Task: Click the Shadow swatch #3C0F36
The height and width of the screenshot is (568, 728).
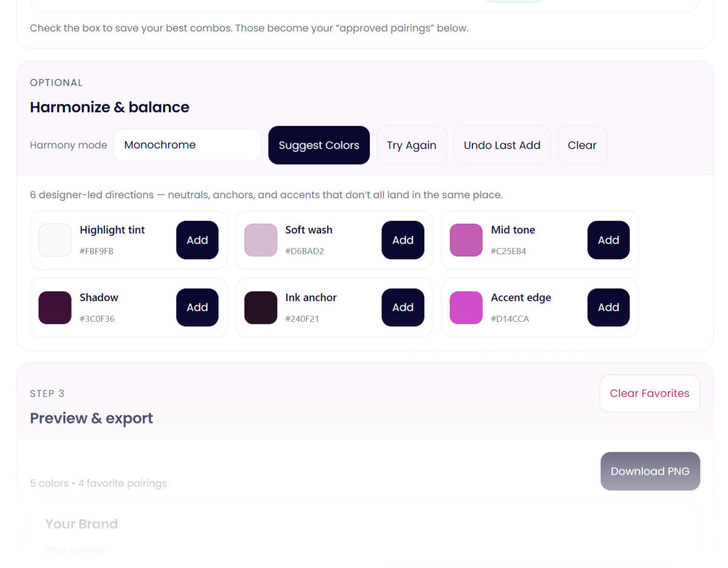Action: (x=55, y=307)
